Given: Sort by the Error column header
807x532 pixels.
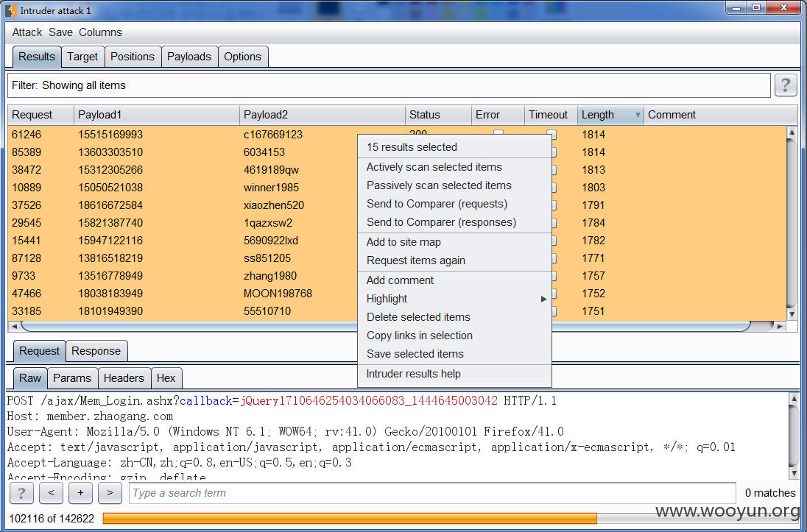Looking at the screenshot, I should coord(498,115).
